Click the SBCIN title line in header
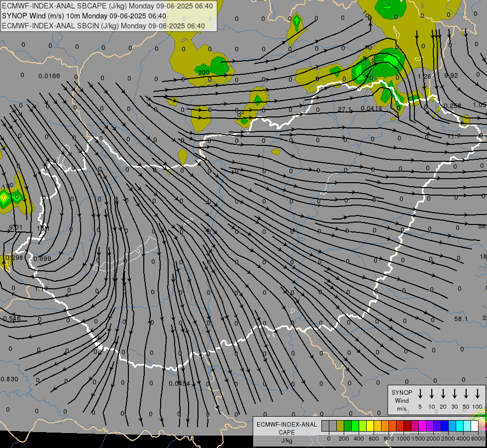 [x=103, y=26]
